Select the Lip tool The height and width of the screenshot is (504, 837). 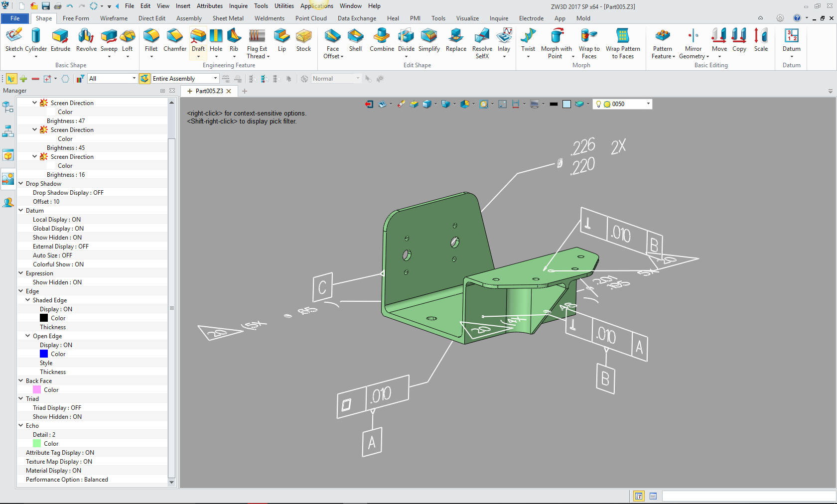pyautogui.click(x=282, y=40)
